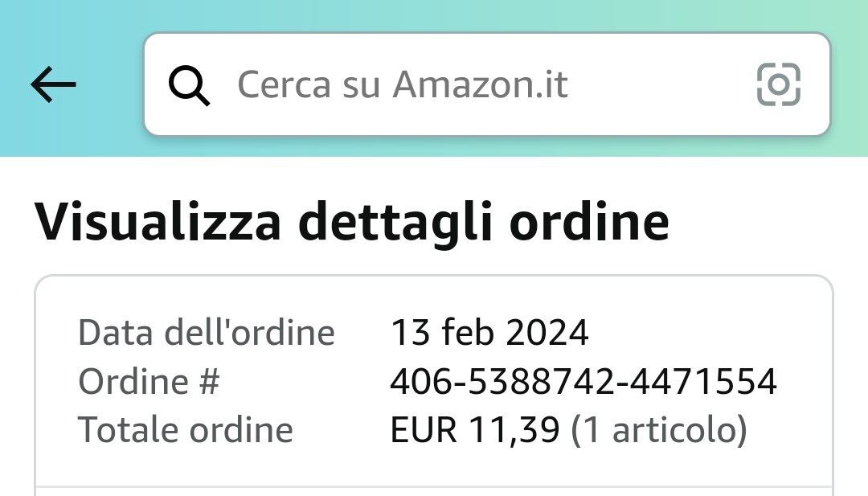The image size is (868, 496).
Task: Click the magnifying glass search icon
Action: click(x=190, y=84)
